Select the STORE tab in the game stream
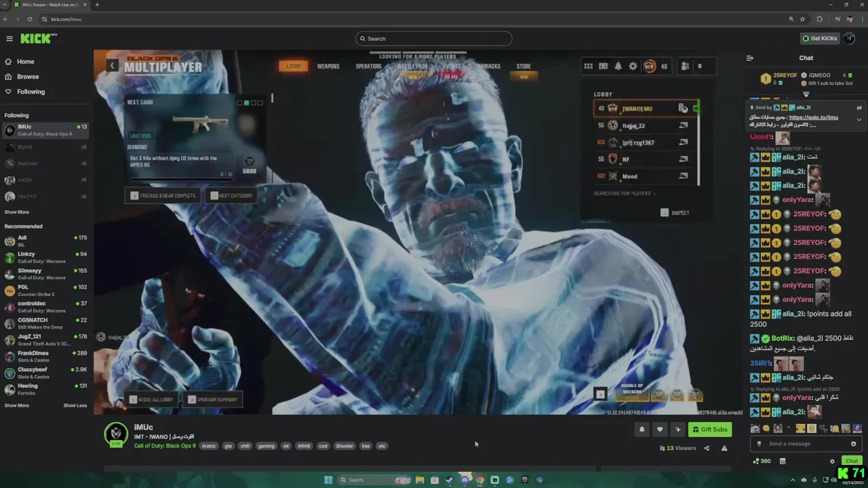The width and height of the screenshot is (868, 488). (524, 66)
